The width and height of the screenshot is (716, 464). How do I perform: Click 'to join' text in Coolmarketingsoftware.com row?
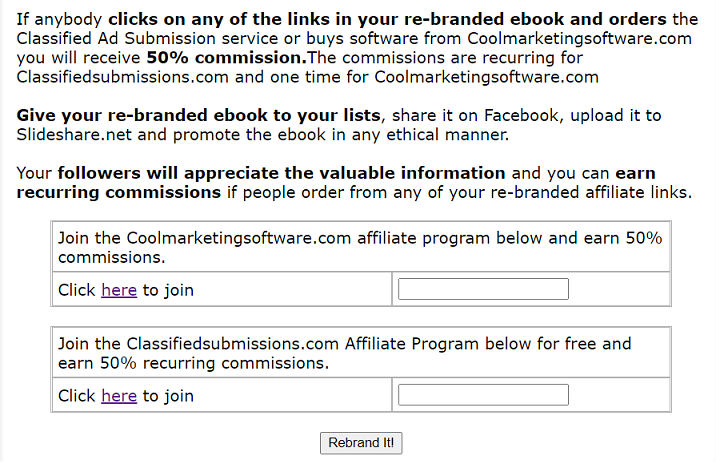168,290
